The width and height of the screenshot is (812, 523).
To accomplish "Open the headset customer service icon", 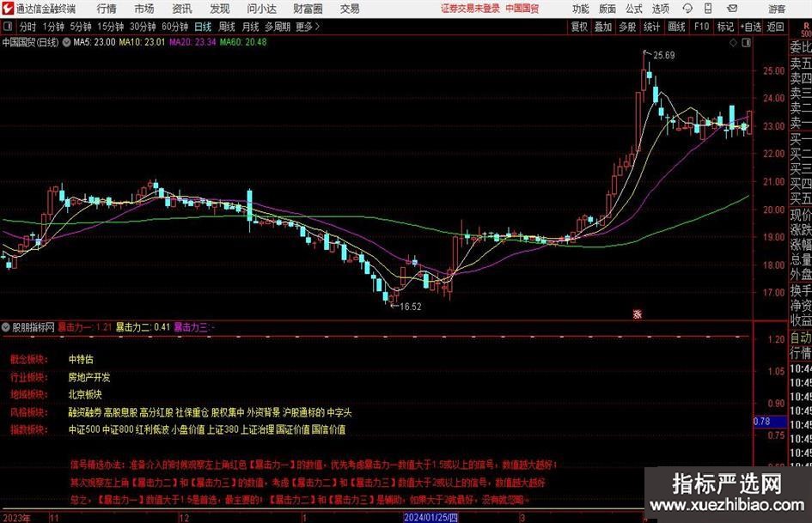I will tap(687, 9).
